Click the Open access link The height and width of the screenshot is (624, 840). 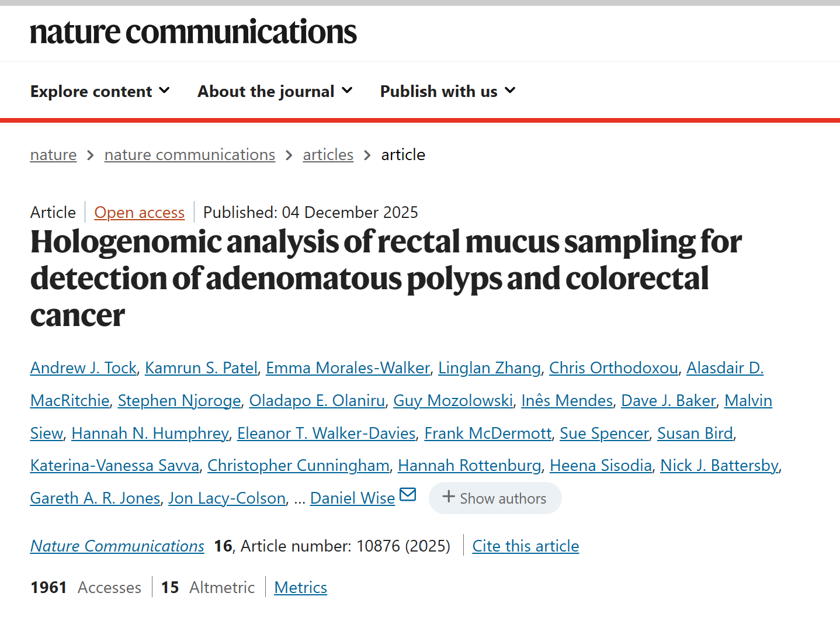(x=139, y=213)
